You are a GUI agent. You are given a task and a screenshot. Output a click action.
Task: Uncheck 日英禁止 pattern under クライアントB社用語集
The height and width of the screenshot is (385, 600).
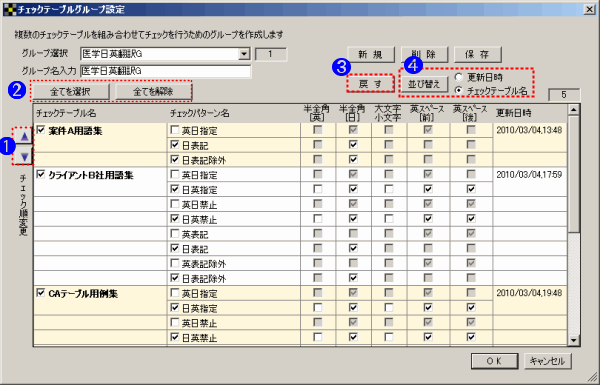click(x=175, y=219)
